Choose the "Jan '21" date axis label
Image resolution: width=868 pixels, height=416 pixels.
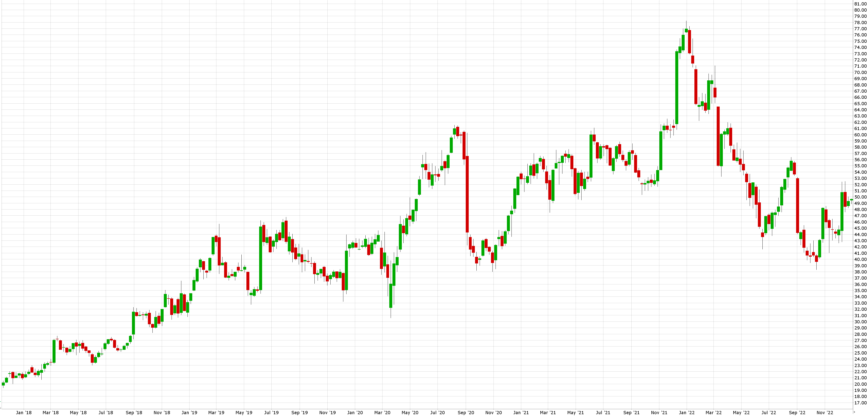tap(521, 413)
